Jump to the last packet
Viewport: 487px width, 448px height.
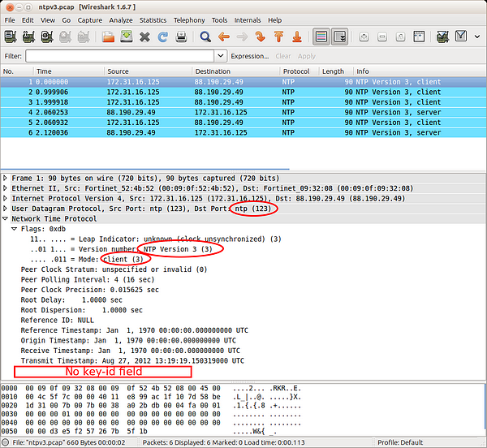pos(297,37)
